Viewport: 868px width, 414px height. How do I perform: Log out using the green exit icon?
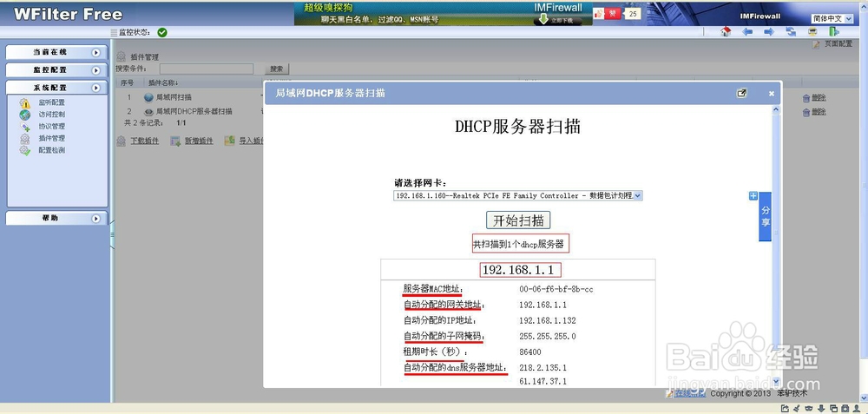(x=833, y=32)
